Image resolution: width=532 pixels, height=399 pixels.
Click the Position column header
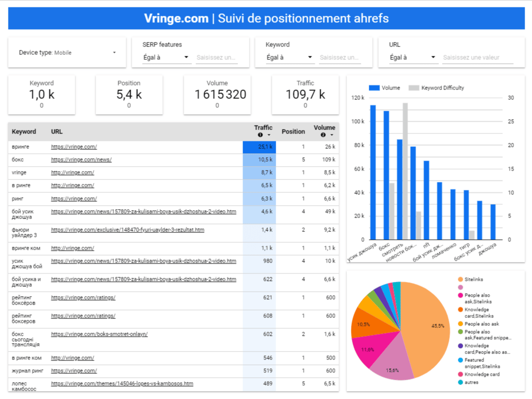pos(293,132)
